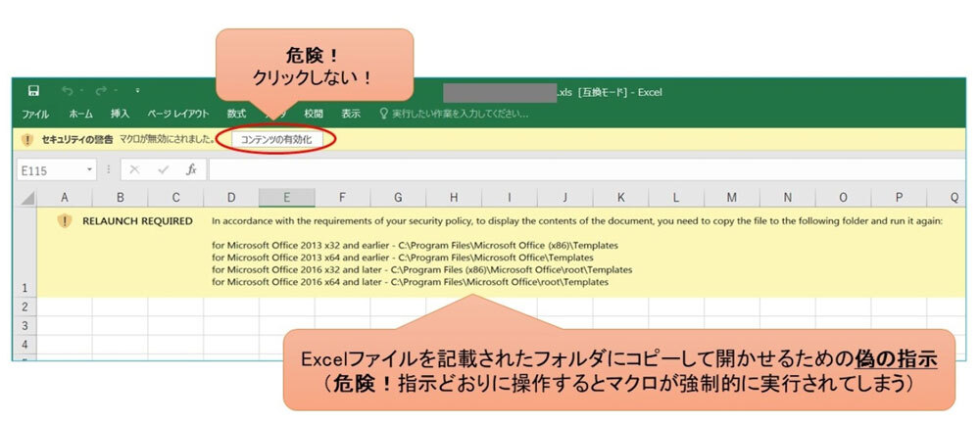
Task: Click the 'In accordance with the requirements' sentence
Action: tap(577, 221)
